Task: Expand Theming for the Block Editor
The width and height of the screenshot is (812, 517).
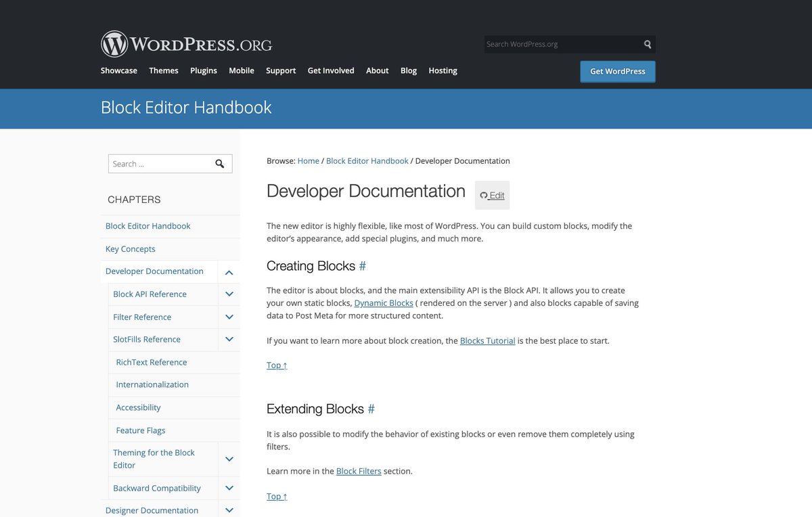Action: (x=229, y=458)
